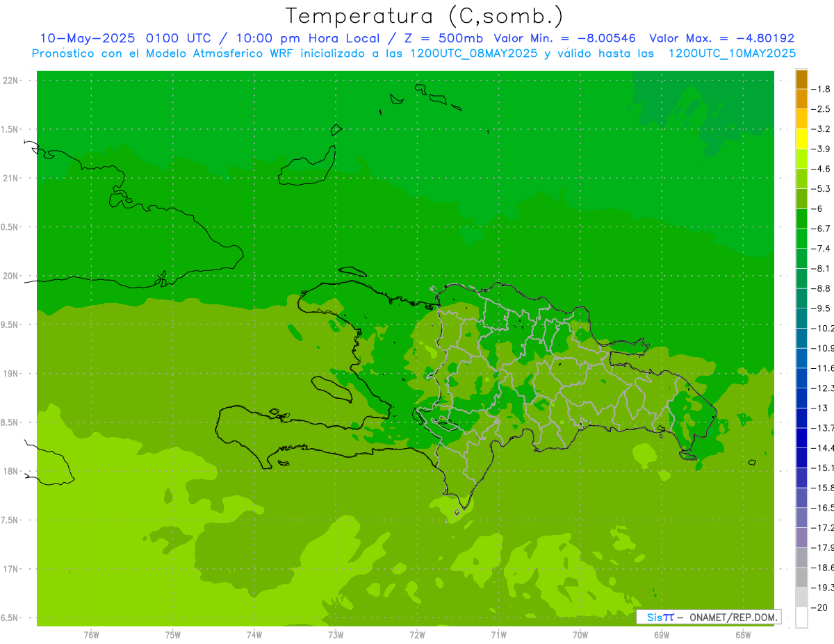Pick the colorbar swatch between -13 and -13.7
Image resolution: width=834 pixels, height=644 pixels.
coord(801,418)
